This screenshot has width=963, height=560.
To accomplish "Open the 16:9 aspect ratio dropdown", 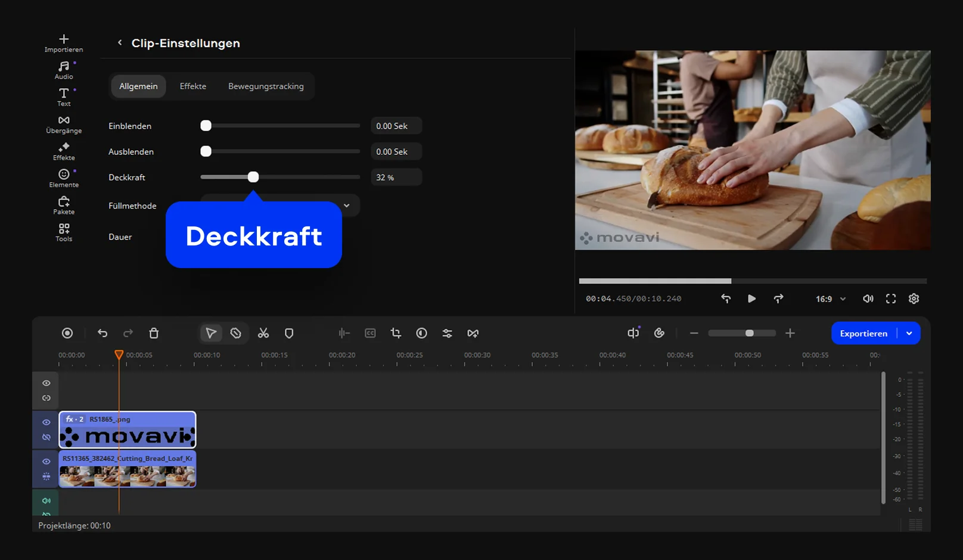I will (x=831, y=299).
